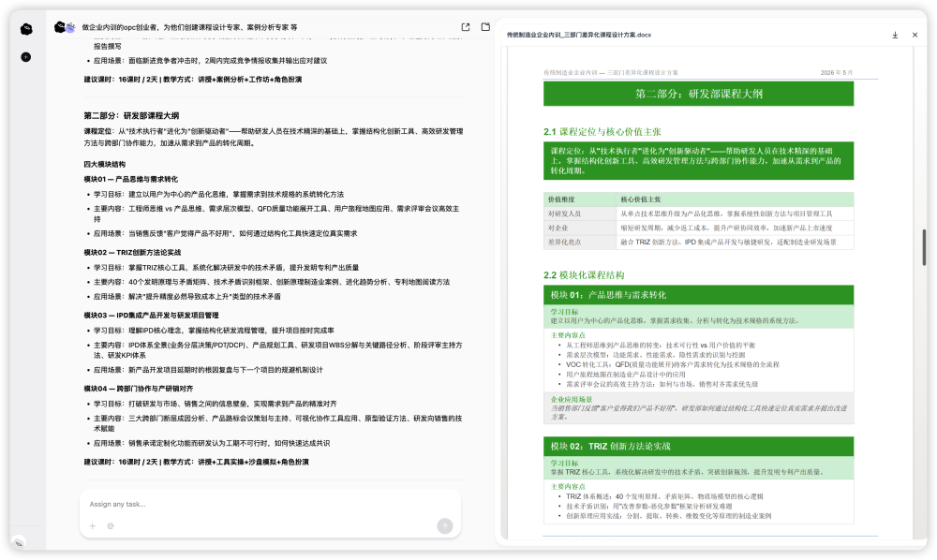Click document heading '2.1 课程定位与核心价值主张'

(x=602, y=132)
